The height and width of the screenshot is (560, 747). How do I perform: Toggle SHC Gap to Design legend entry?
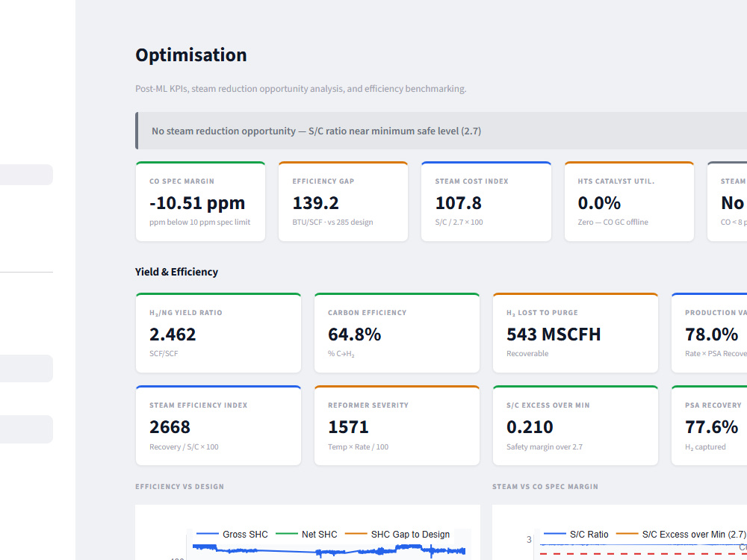397,535
